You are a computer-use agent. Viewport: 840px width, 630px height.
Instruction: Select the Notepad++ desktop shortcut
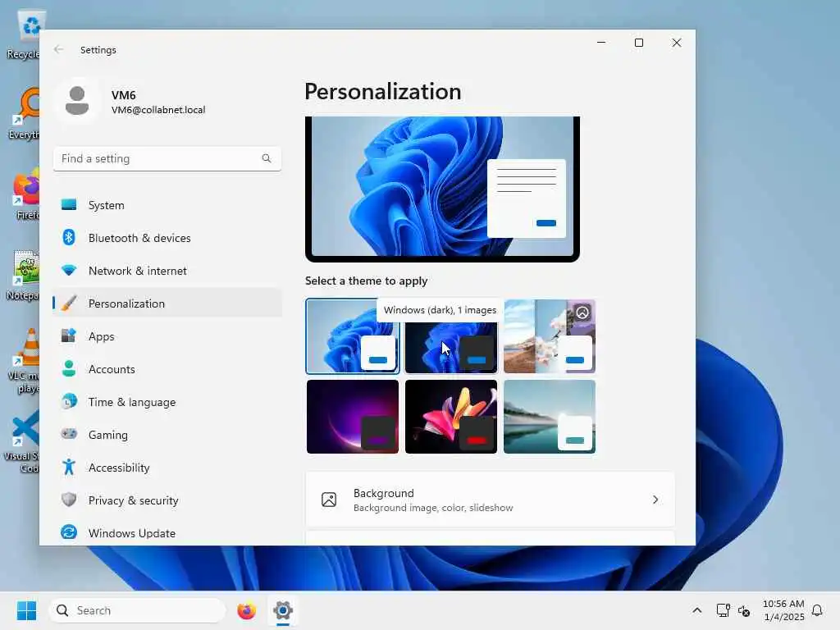pyautogui.click(x=24, y=276)
